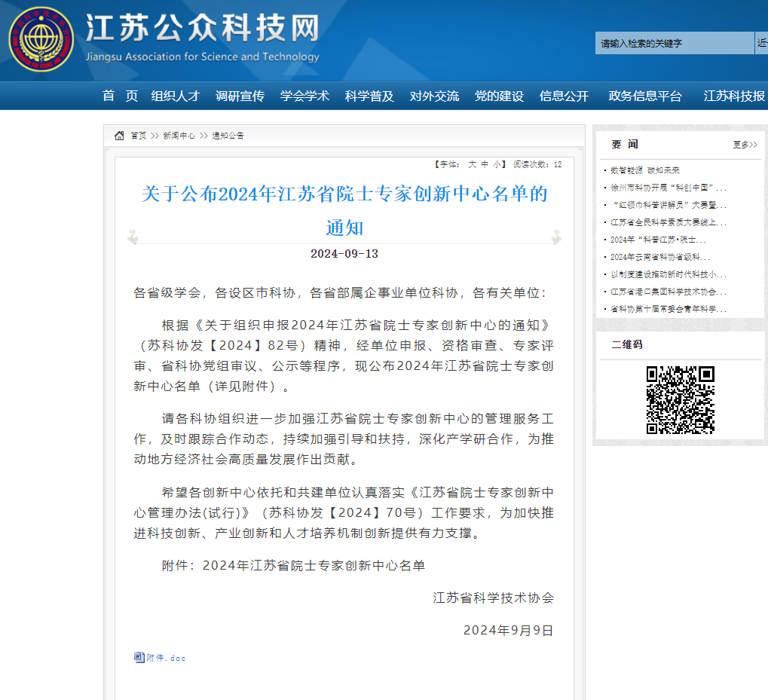Open the 首页 navigation menu item
Screen dimensions: 768x700
tap(120, 96)
